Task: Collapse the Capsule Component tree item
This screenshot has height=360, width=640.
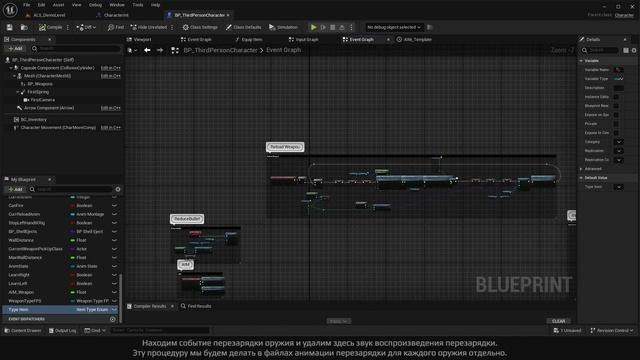Action: click(x=11, y=68)
